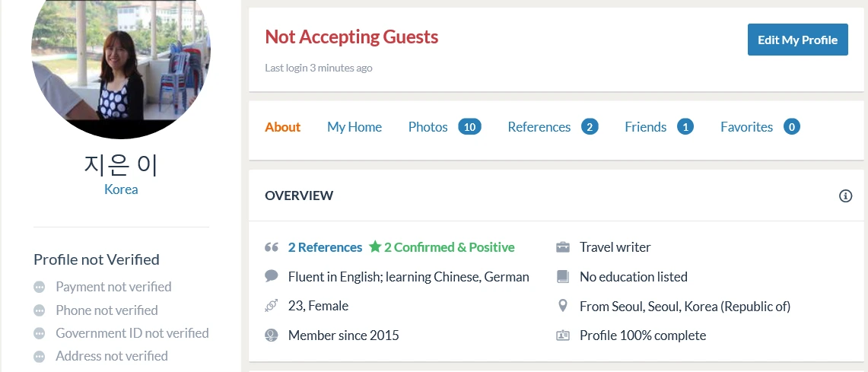Viewport: 868px width, 372px height.
Task: Click the profile completeness ID card icon
Action: (563, 335)
